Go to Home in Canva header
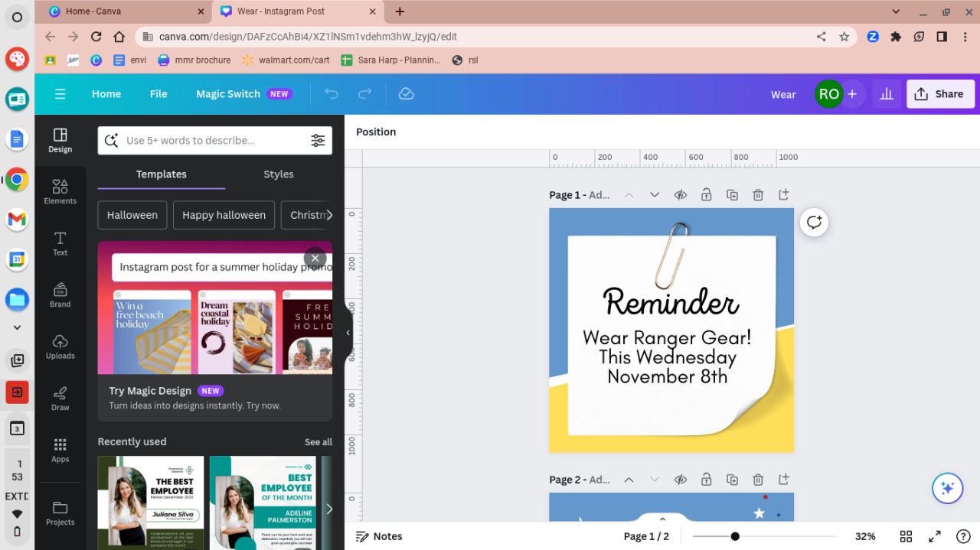Viewport: 980px width, 550px height. (106, 94)
